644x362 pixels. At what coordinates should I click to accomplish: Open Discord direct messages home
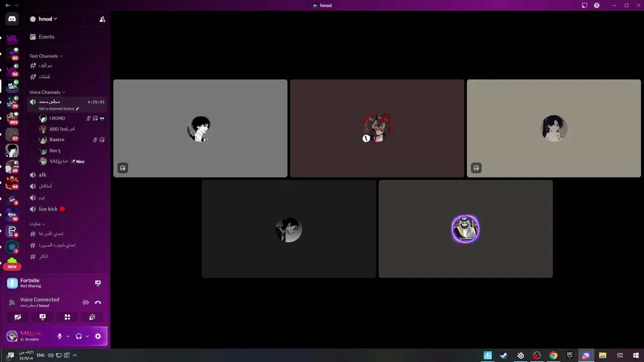coord(12,19)
